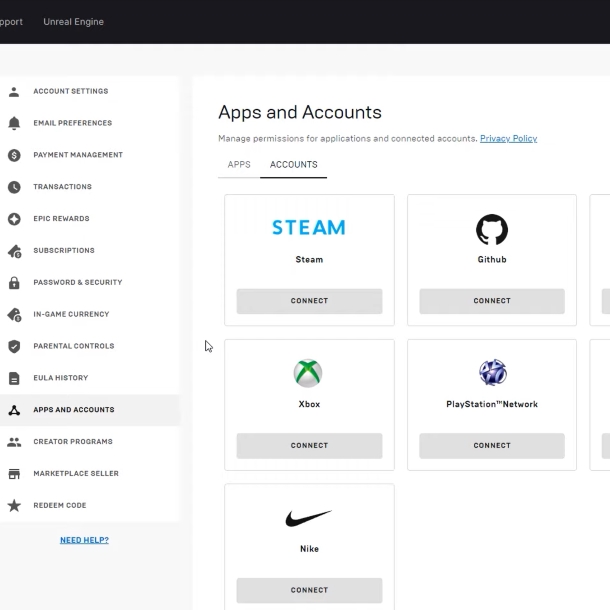
Task: Select the Accounts tab
Action: pyautogui.click(x=293, y=165)
